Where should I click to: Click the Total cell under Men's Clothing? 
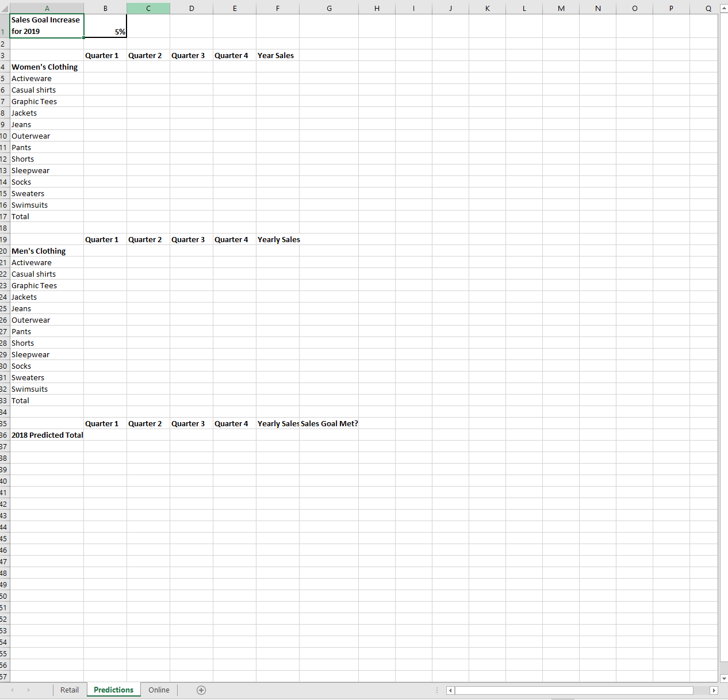(x=47, y=400)
